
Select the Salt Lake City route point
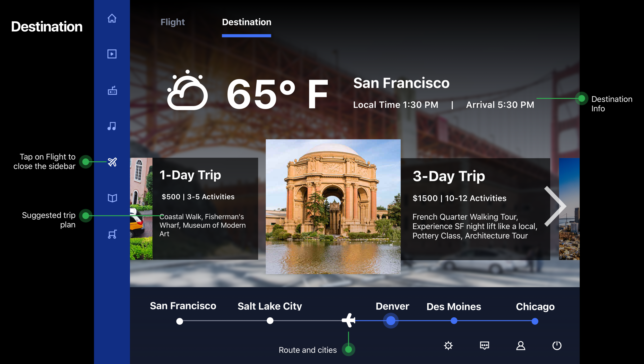coord(270,321)
